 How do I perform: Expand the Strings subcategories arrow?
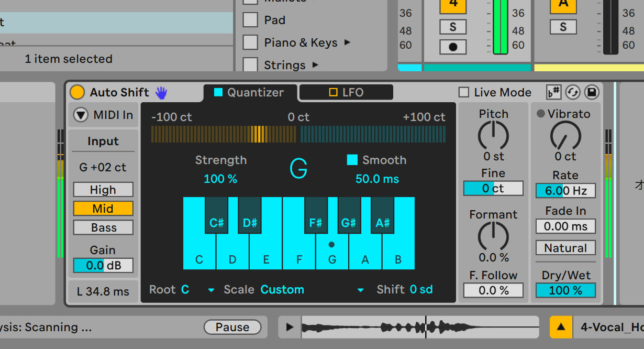315,65
